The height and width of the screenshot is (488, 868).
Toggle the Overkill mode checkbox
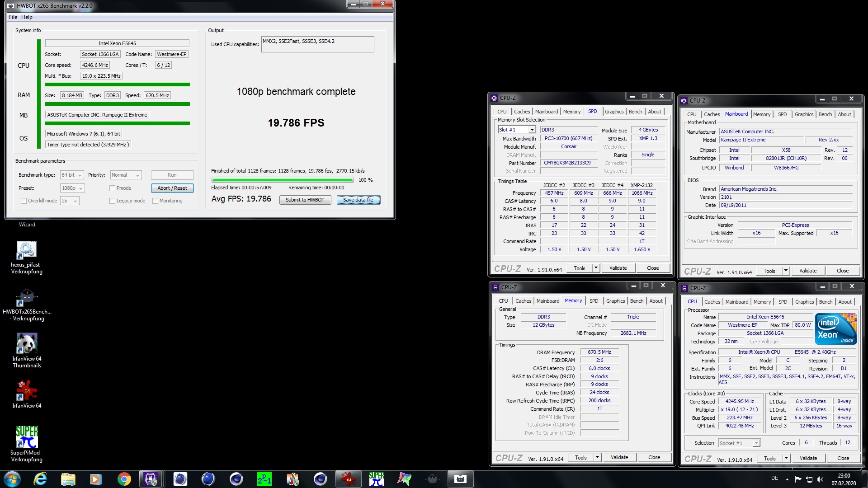click(x=24, y=201)
